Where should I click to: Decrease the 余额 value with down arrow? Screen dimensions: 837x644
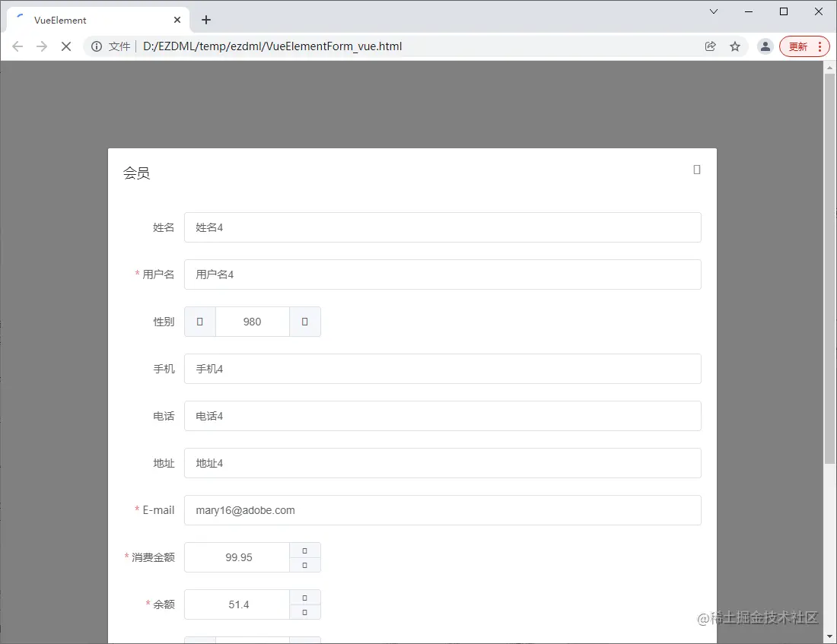point(305,612)
